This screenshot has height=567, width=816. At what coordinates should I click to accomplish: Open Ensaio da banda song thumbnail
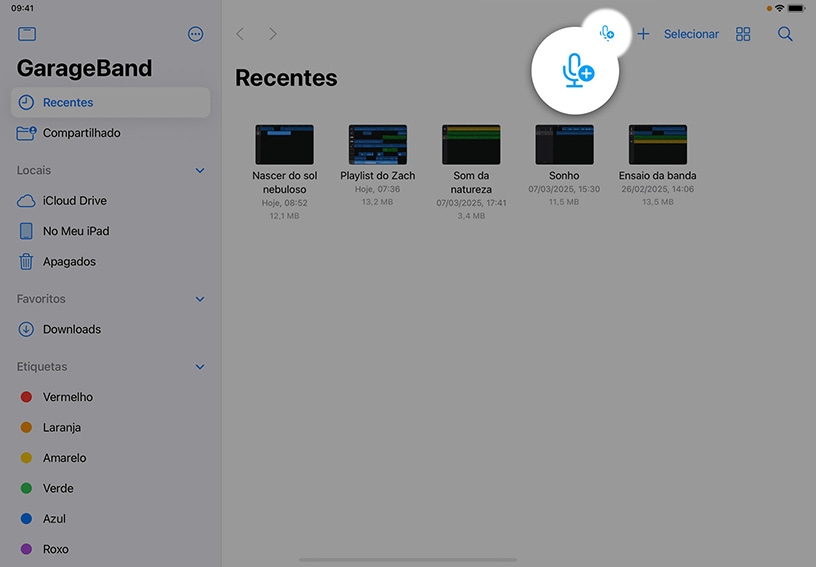coord(658,145)
